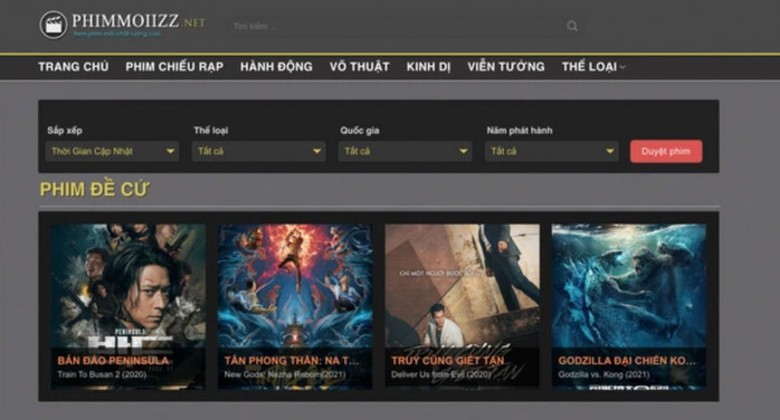Select the Kinh Dị menu item

click(x=428, y=67)
